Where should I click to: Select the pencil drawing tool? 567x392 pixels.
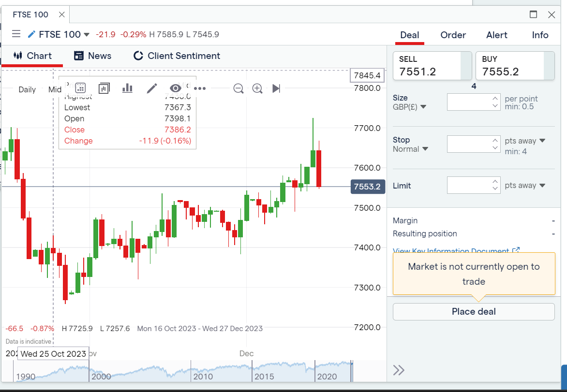point(152,88)
